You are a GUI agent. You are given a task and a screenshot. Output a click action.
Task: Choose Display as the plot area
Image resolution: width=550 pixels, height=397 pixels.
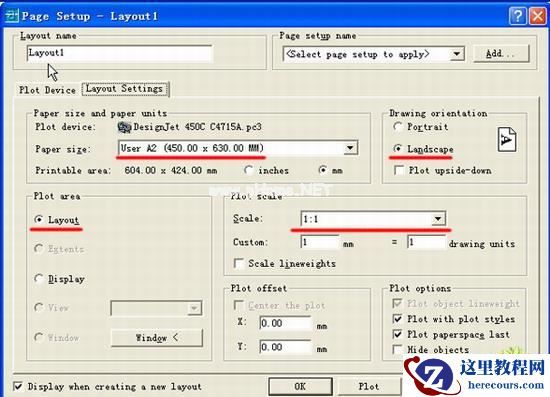pos(39,279)
